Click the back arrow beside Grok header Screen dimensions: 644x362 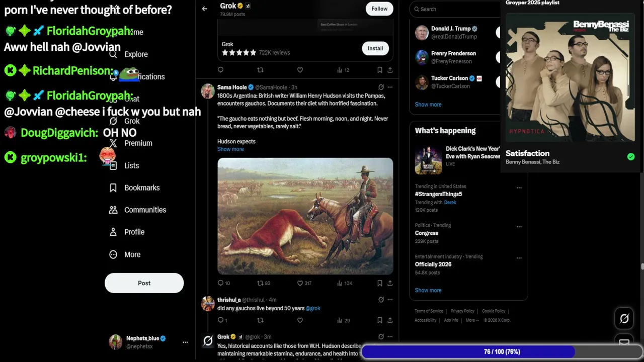[x=204, y=9]
